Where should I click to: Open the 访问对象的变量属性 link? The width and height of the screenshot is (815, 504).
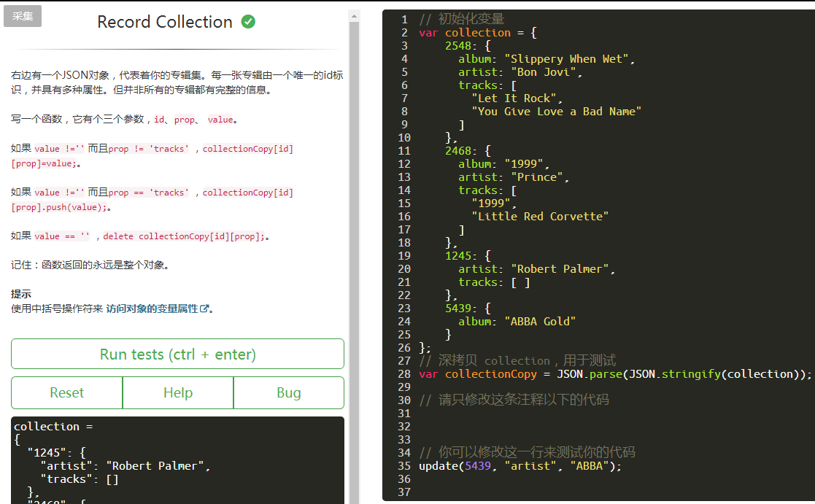pos(152,309)
